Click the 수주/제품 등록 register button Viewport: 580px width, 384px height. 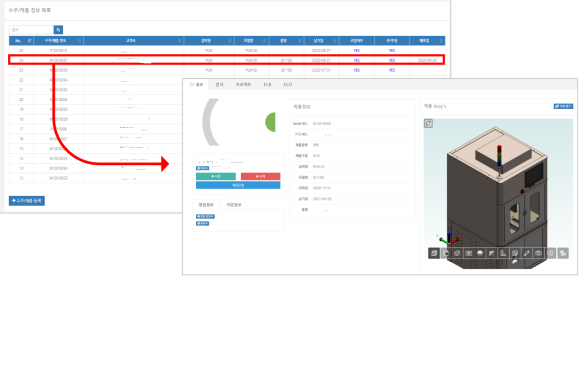27,201
